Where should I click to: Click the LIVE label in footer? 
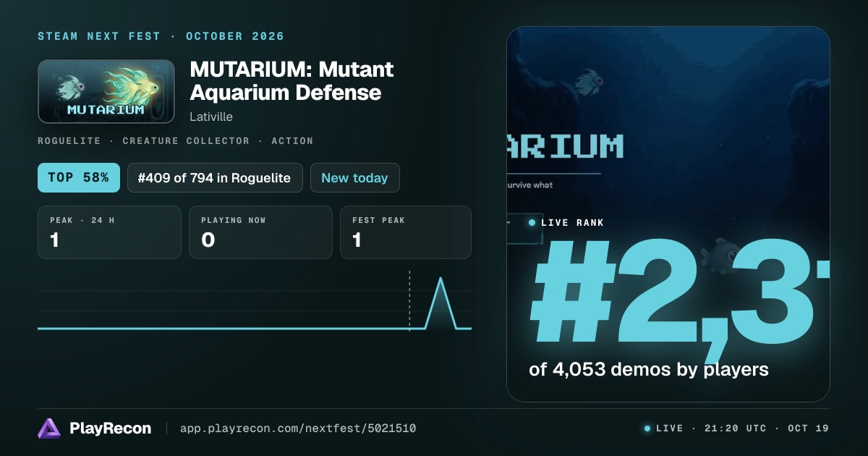[669, 428]
